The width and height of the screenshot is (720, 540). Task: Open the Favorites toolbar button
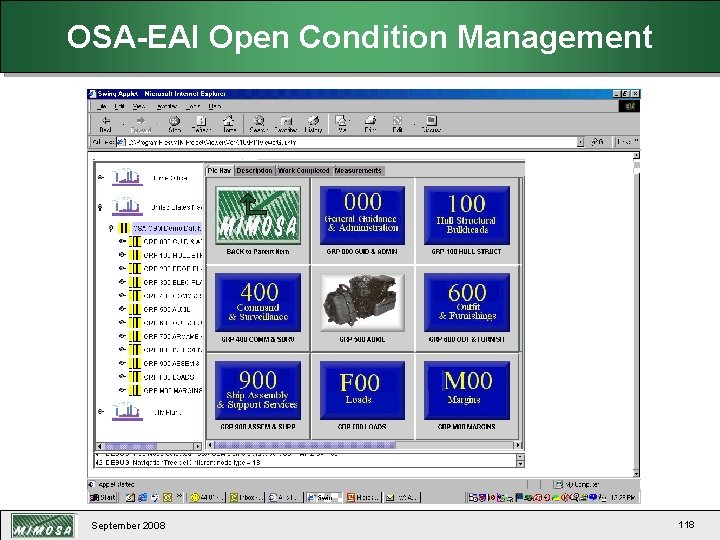click(x=286, y=124)
